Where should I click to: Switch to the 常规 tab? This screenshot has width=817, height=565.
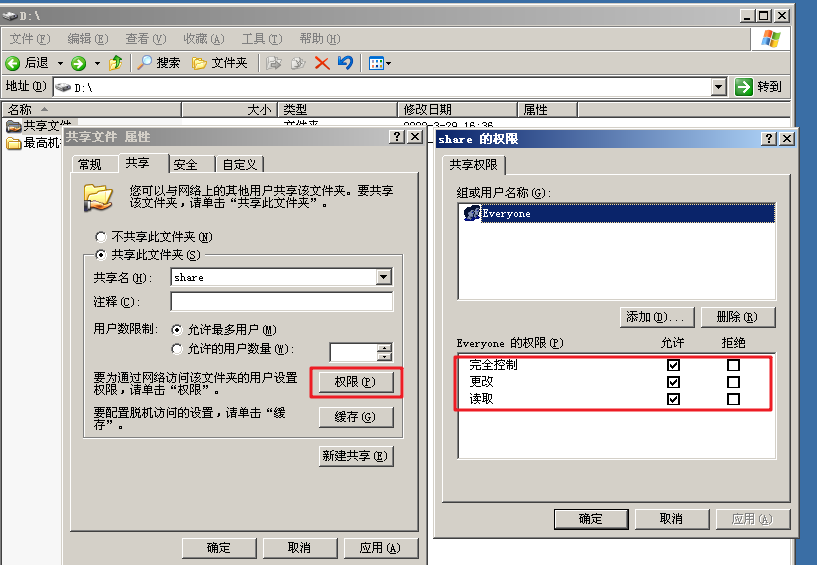coord(90,165)
